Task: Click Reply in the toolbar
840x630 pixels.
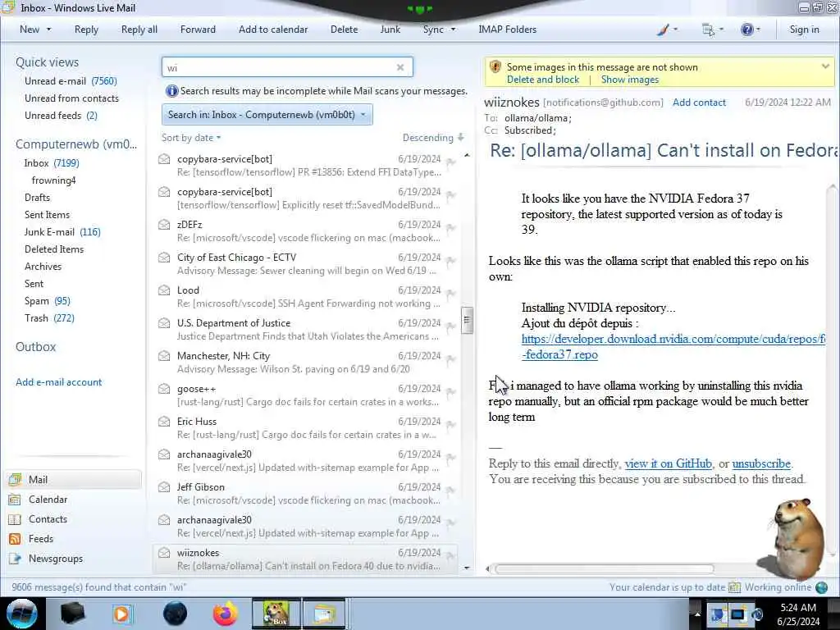Action: (x=86, y=30)
